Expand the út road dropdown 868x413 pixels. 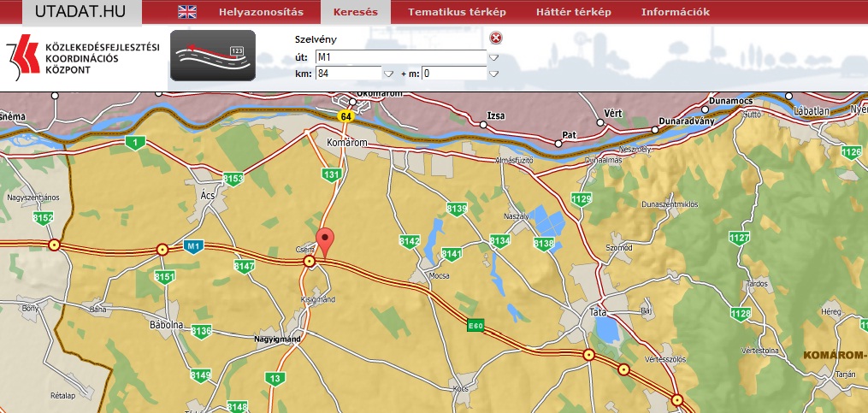(493, 57)
